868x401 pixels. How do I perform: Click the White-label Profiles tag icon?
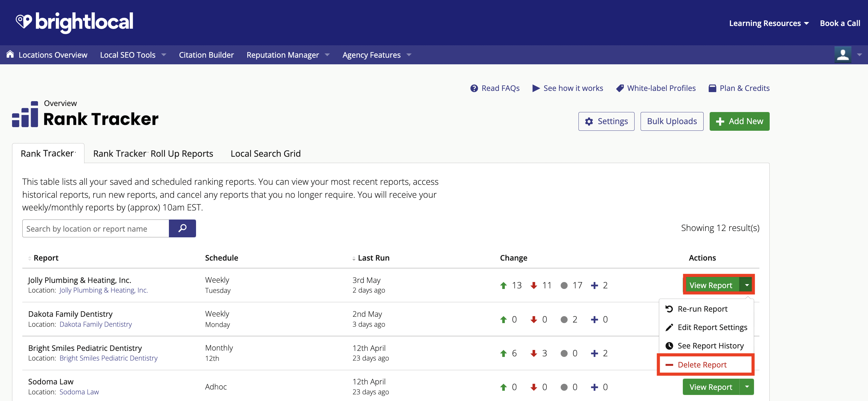[x=620, y=88]
